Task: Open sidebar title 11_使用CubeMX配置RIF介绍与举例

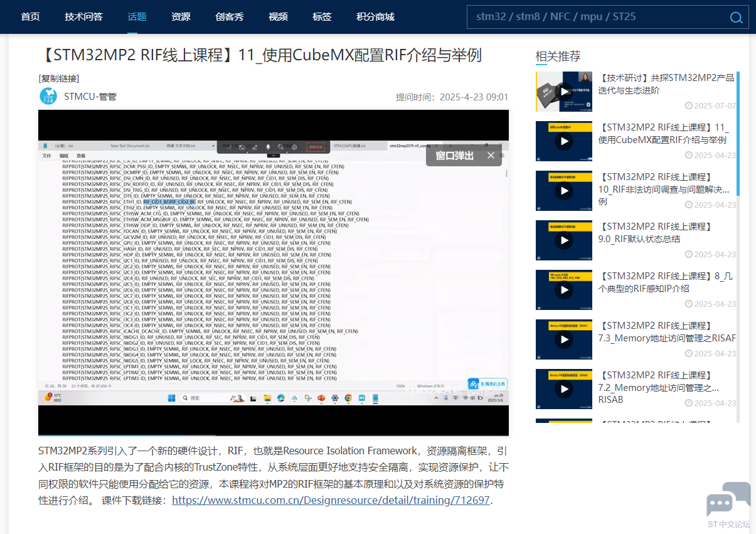Action: click(664, 134)
